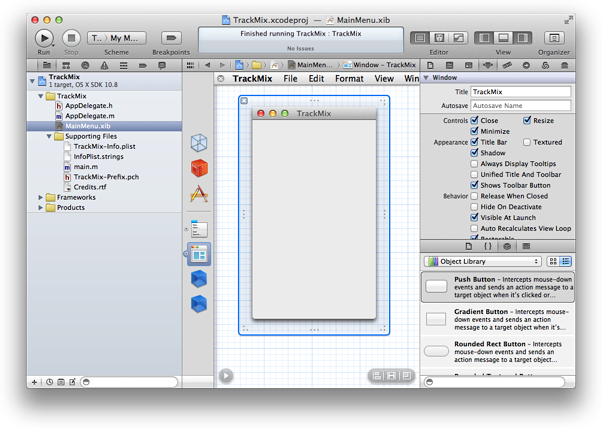
Task: Collapse the TrackMix project root
Action: [32, 81]
